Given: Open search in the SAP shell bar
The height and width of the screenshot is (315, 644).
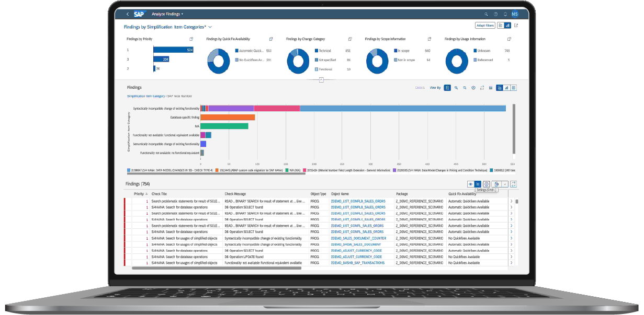Looking at the screenshot, I should click(x=486, y=14).
